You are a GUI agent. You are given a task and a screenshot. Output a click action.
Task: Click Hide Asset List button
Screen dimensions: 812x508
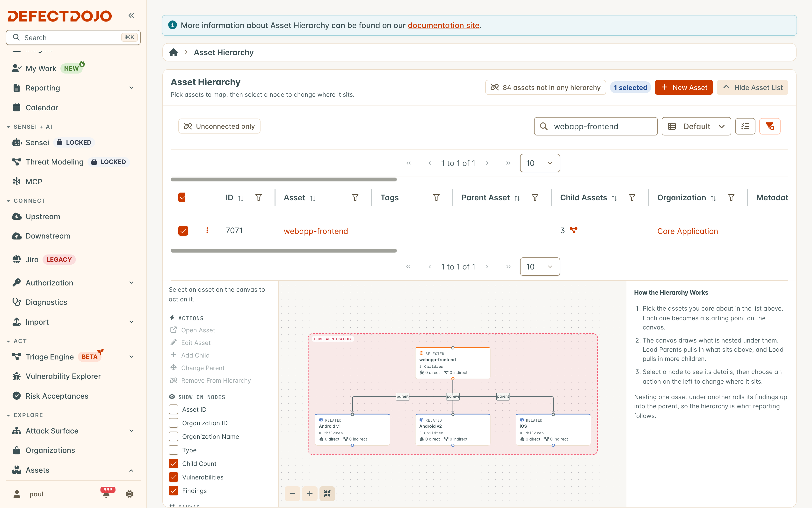[752, 87]
